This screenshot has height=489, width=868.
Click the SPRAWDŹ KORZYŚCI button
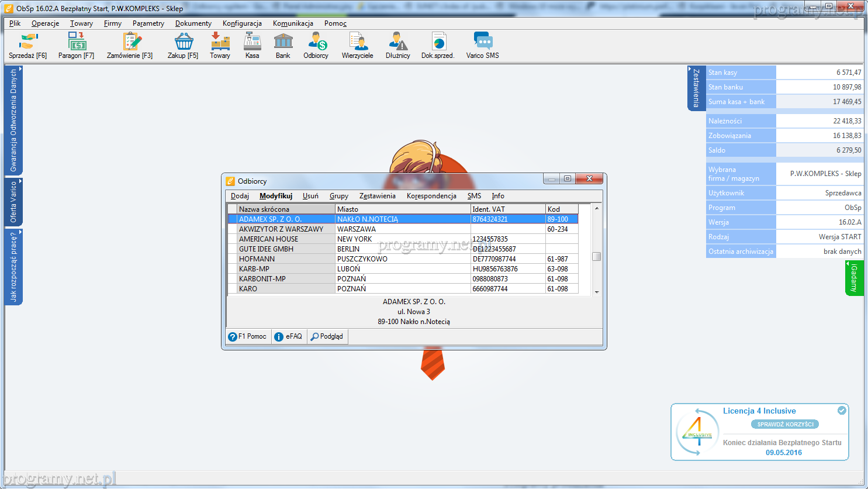pyautogui.click(x=785, y=424)
